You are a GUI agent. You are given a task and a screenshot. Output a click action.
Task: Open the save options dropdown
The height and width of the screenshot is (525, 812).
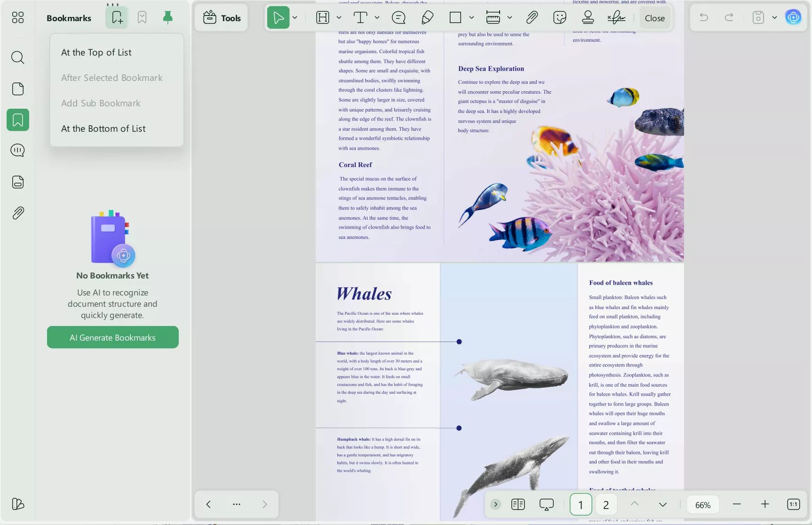coord(775,17)
